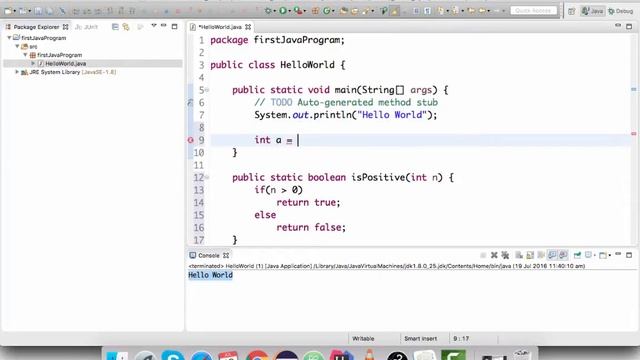Open External Tools dropdown arrow

(x=304, y=11)
